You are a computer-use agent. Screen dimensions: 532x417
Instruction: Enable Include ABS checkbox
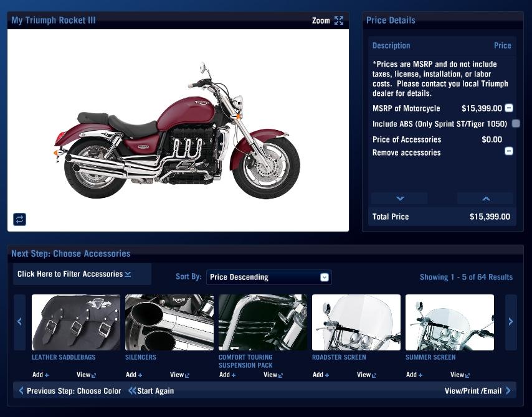tap(516, 123)
